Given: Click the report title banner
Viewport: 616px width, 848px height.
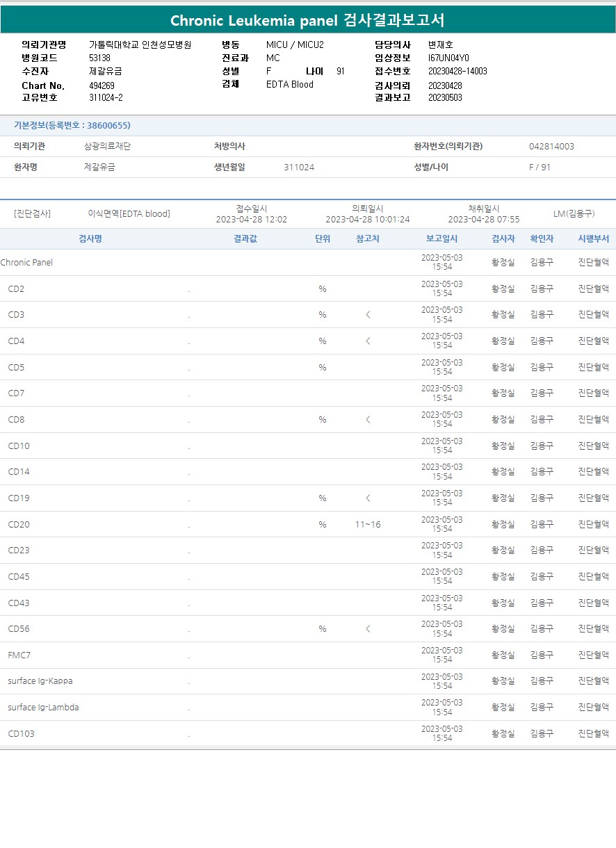Looking at the screenshot, I should click(x=307, y=20).
